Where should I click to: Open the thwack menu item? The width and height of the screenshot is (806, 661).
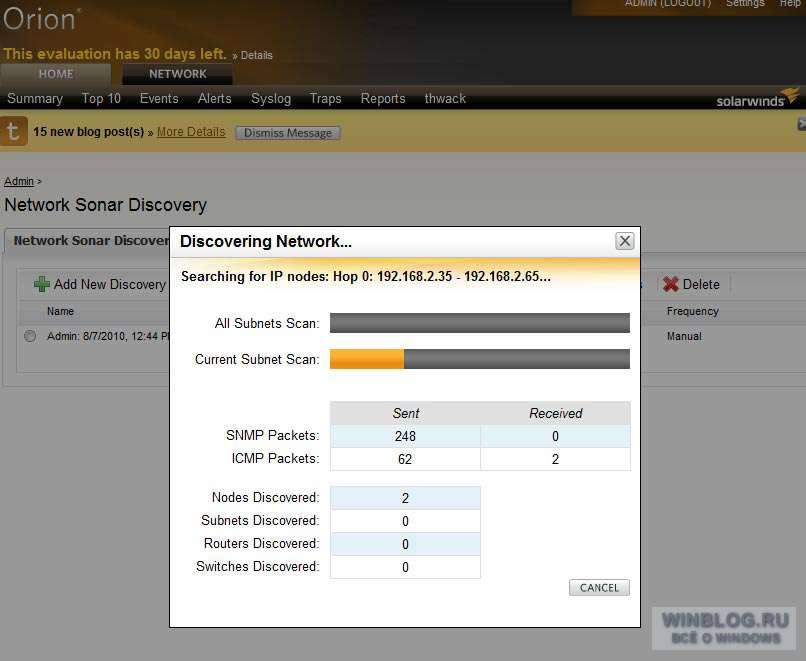click(x=445, y=98)
